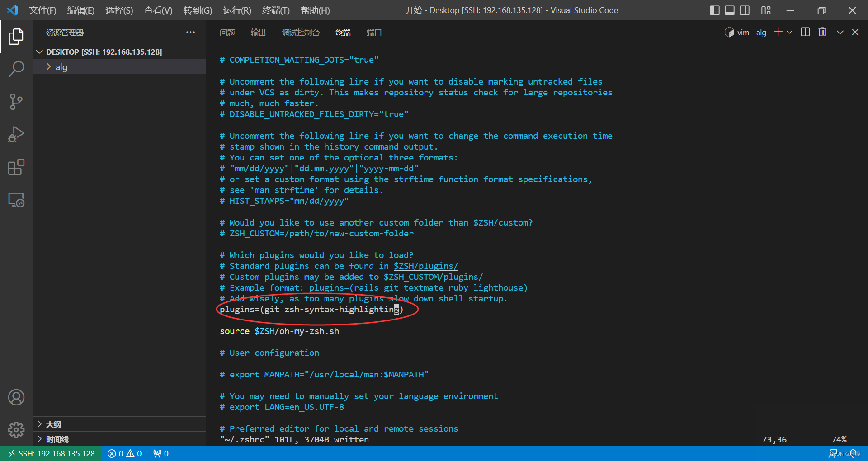Switch to the 调试控制台 tab
Screen dimensions: 868x461
tap(301, 33)
